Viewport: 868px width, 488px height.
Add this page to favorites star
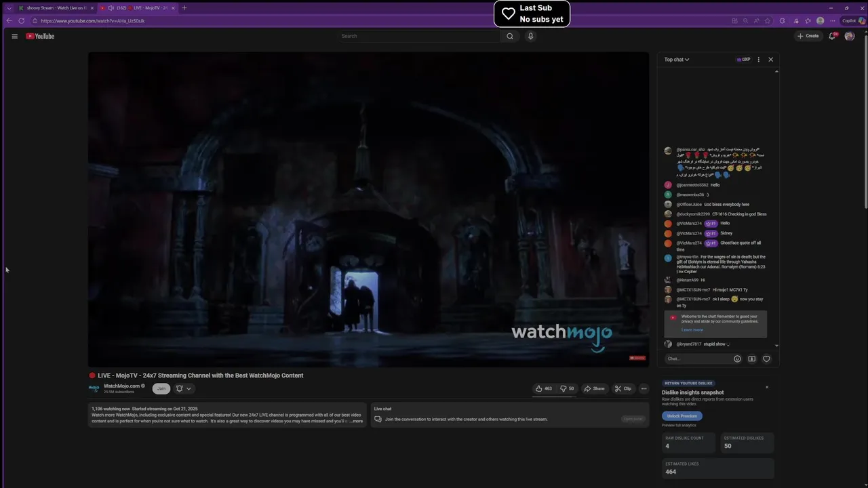pyautogui.click(x=768, y=20)
